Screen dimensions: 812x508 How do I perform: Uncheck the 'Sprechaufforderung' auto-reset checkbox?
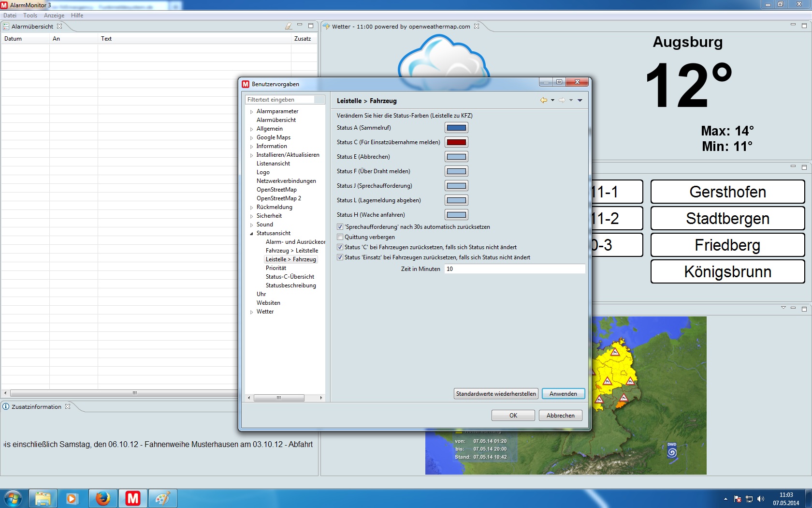pos(340,227)
